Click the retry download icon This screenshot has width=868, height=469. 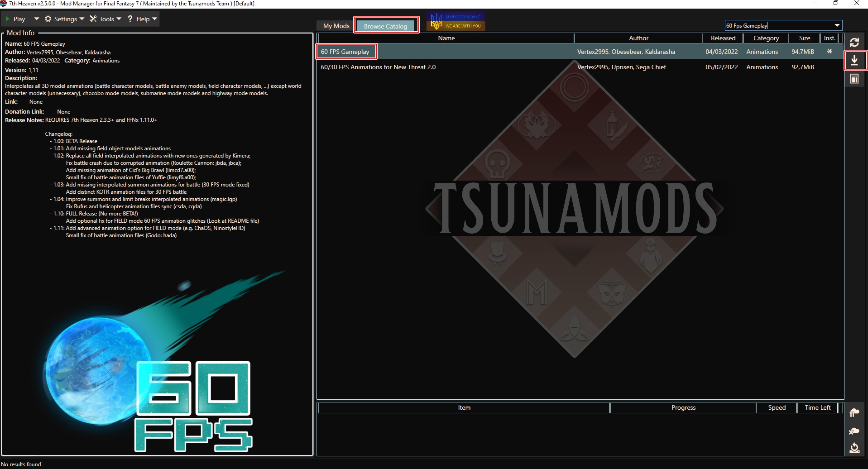point(854,448)
